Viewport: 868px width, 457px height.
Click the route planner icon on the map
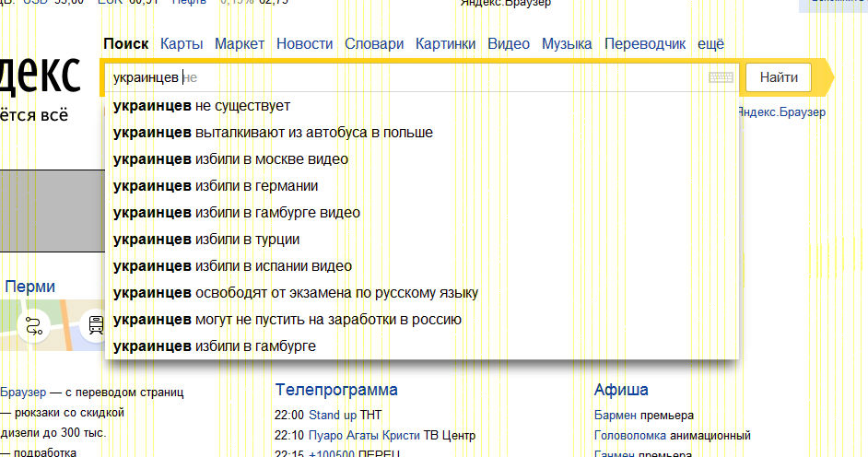tap(34, 326)
